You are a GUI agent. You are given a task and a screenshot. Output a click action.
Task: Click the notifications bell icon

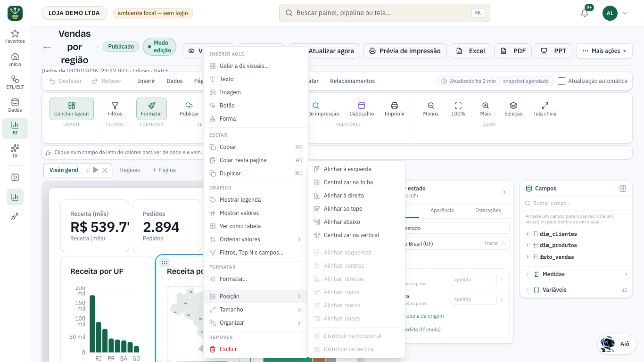(x=585, y=13)
